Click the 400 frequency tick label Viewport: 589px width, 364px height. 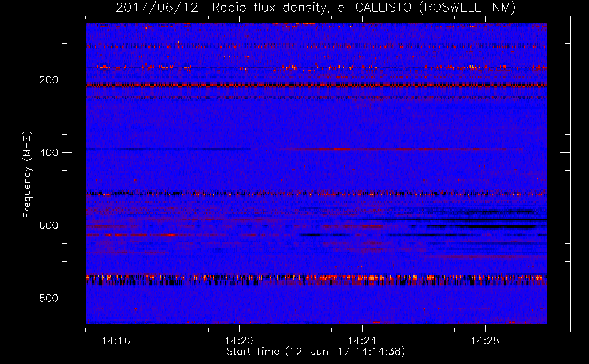(x=48, y=153)
